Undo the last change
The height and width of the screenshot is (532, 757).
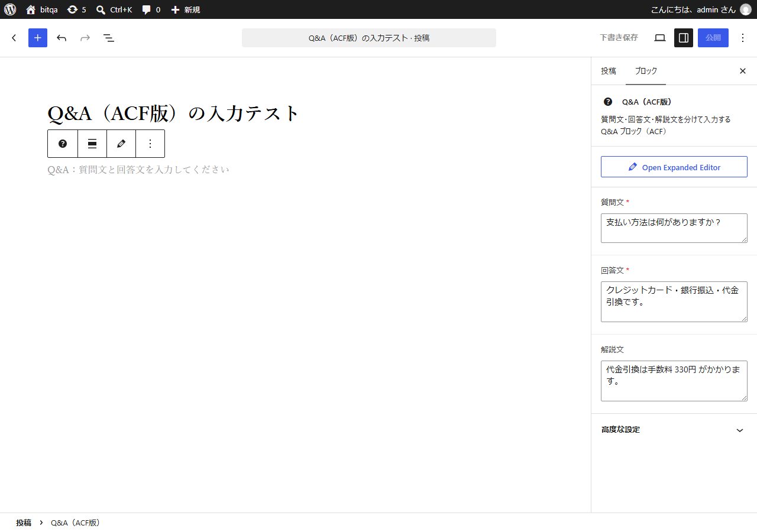[62, 38]
